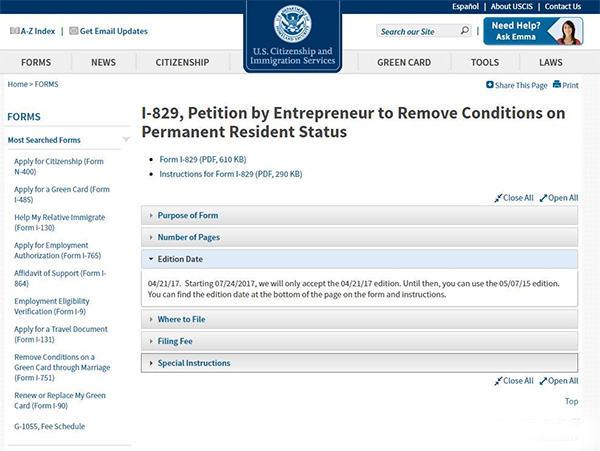Click the Print page icon
This screenshot has width=600, height=451.
click(557, 86)
